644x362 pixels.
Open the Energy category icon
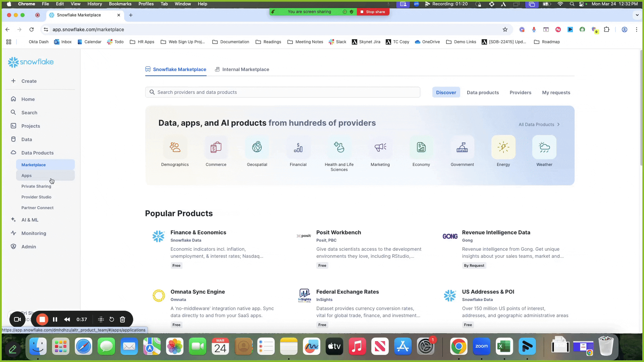[x=503, y=147]
